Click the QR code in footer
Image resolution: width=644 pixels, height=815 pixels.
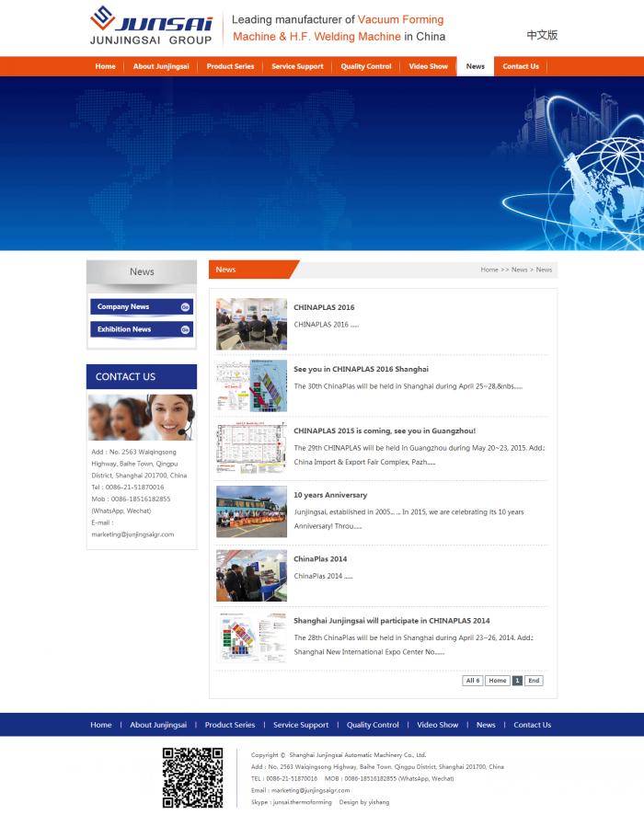pyautogui.click(x=192, y=777)
